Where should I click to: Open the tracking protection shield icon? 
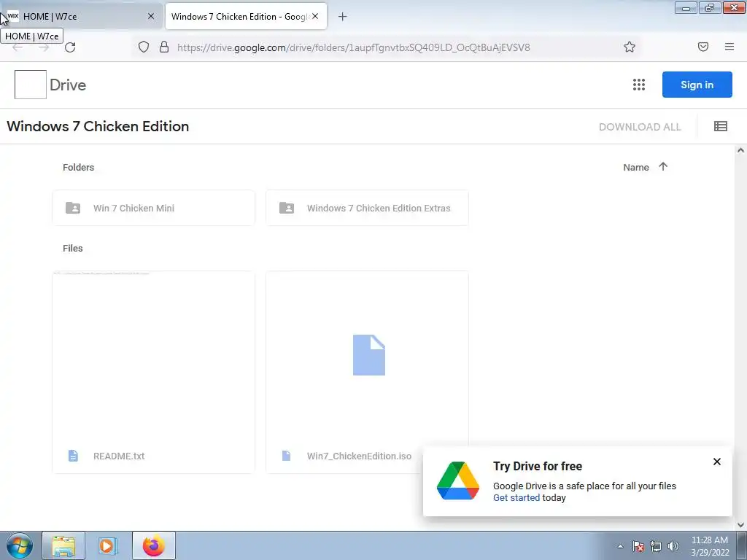[x=144, y=47]
